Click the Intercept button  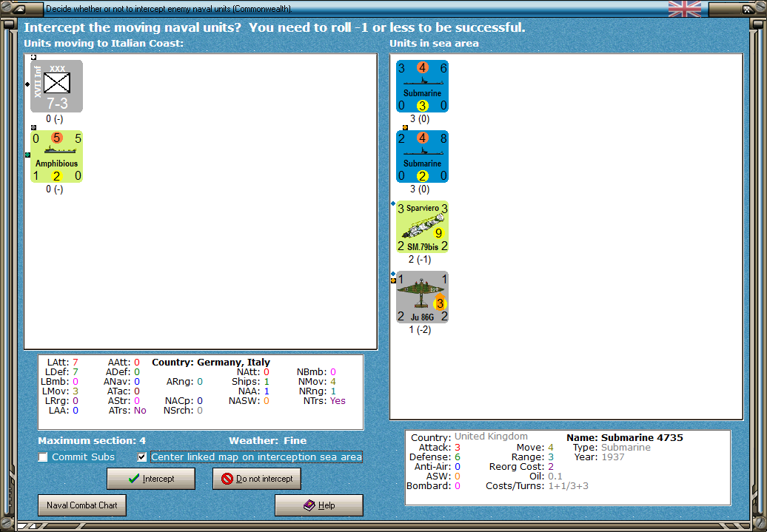tap(151, 479)
